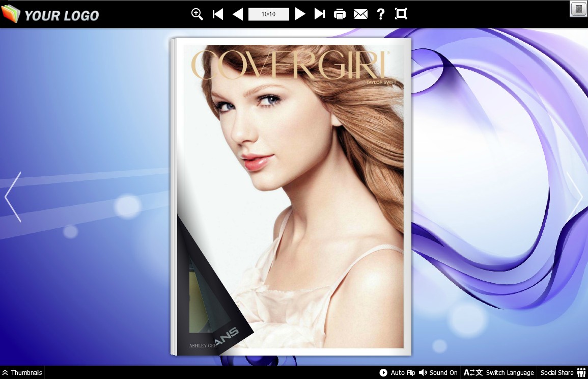Open Social Share options
This screenshot has height=379, width=588.
click(x=563, y=372)
